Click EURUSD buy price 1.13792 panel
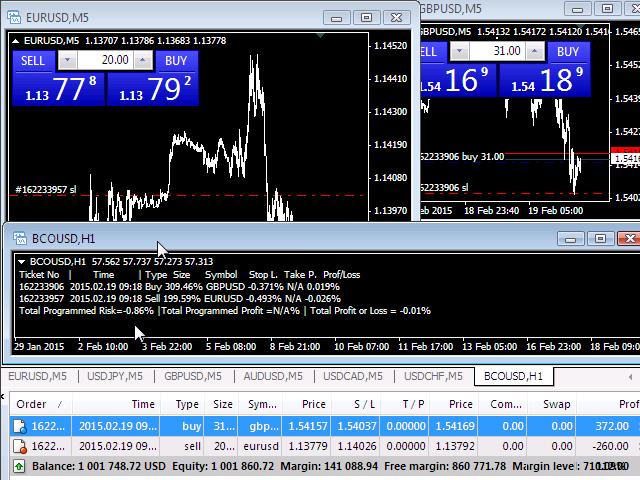Image resolution: width=640 pixels, height=480 pixels. click(x=153, y=89)
